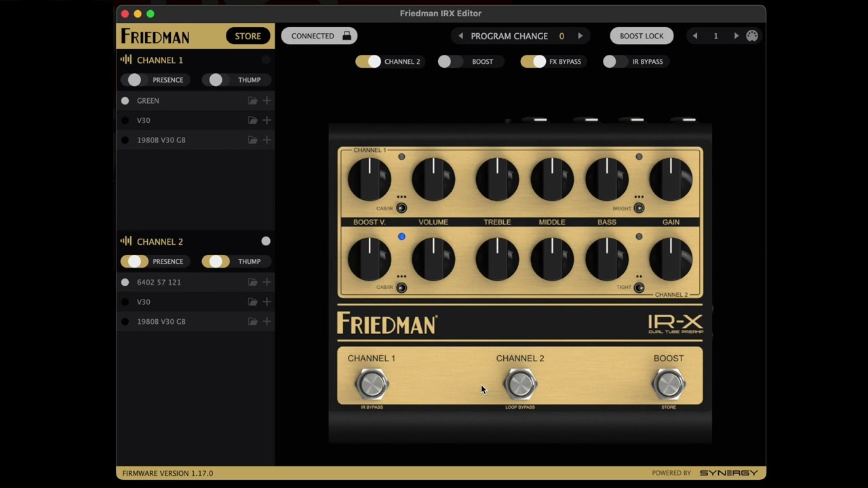868x488 pixels.
Task: Click the GREEN IR name
Action: [148, 100]
